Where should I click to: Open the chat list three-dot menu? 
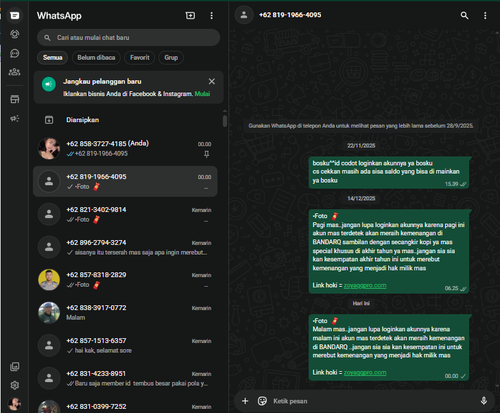211,16
